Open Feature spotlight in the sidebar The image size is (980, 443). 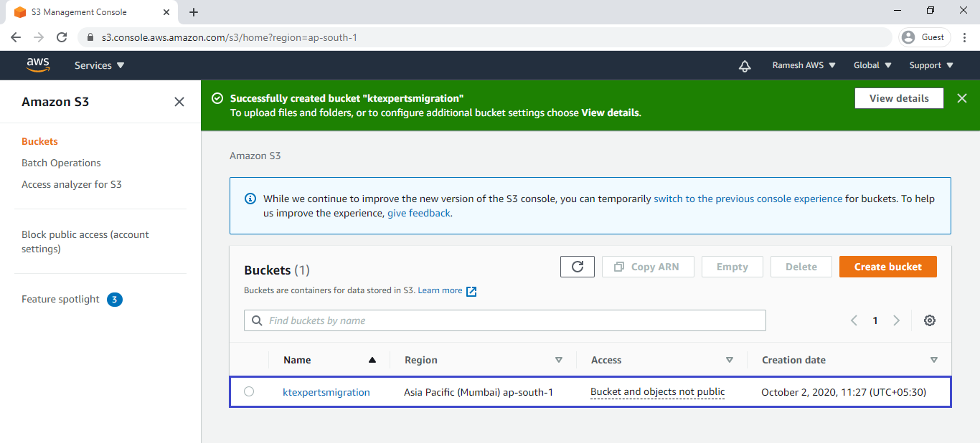pos(60,299)
